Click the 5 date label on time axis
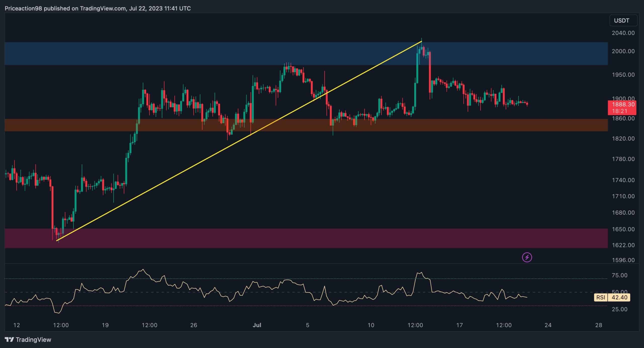Image resolution: width=644 pixels, height=348 pixels. (x=307, y=325)
